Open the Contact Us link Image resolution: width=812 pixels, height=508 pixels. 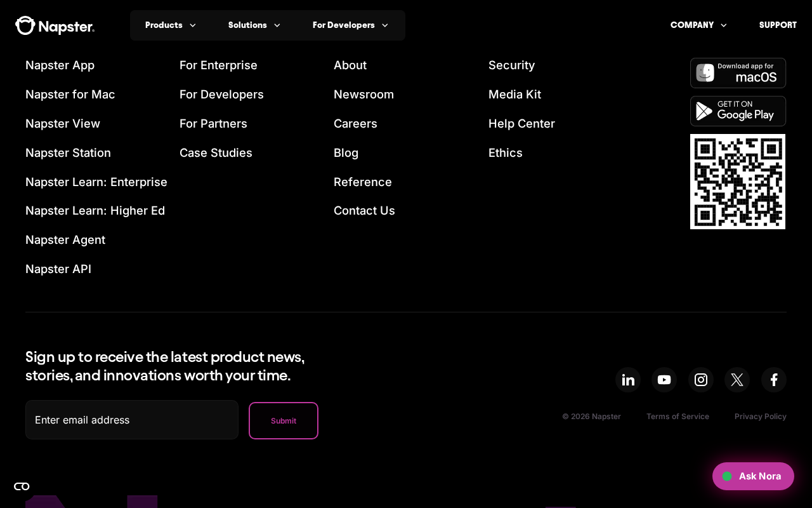coord(364,211)
